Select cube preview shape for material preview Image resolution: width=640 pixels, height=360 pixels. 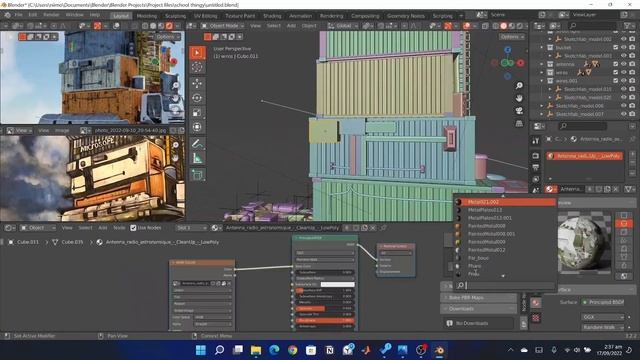point(624,232)
